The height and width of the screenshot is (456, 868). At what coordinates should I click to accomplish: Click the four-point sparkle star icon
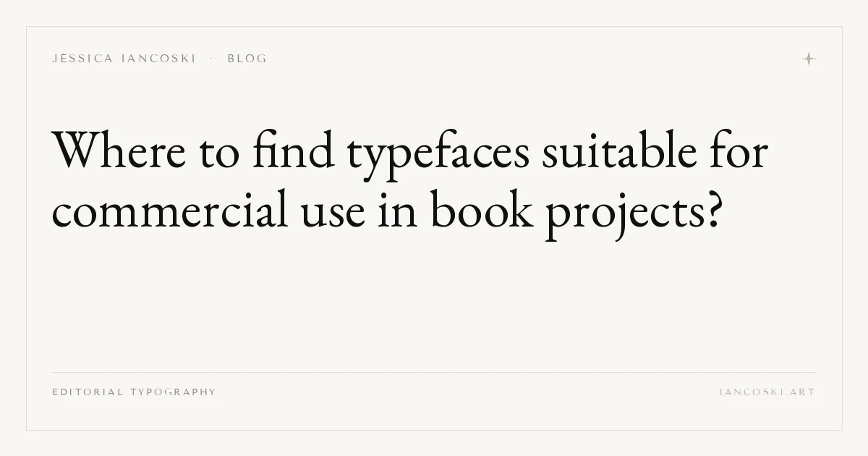pyautogui.click(x=809, y=59)
